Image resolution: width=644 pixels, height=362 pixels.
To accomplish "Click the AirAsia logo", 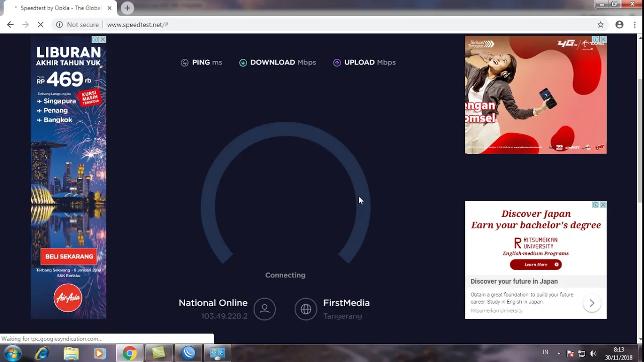I will click(68, 298).
